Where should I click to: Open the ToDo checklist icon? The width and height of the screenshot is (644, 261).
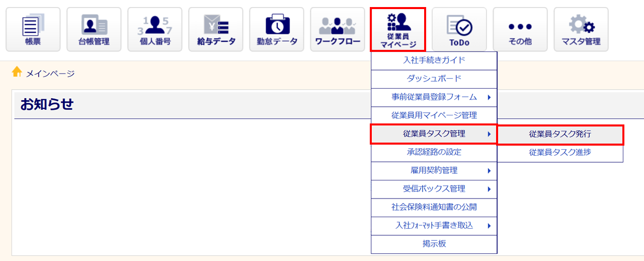tap(459, 30)
